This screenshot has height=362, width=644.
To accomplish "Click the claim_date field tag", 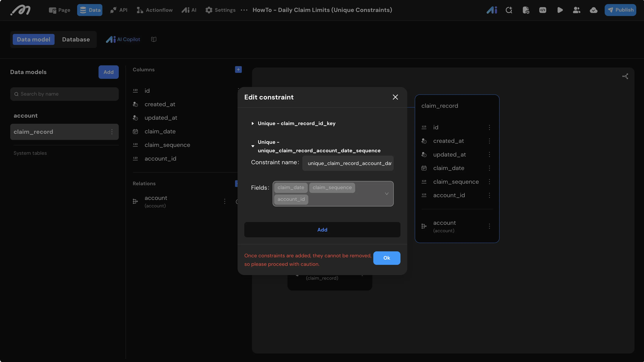I will 291,188.
